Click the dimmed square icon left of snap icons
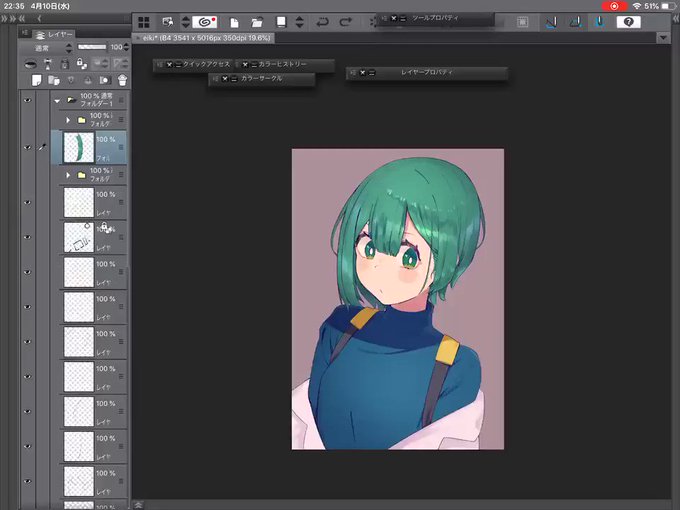The width and height of the screenshot is (680, 510). 523,22
